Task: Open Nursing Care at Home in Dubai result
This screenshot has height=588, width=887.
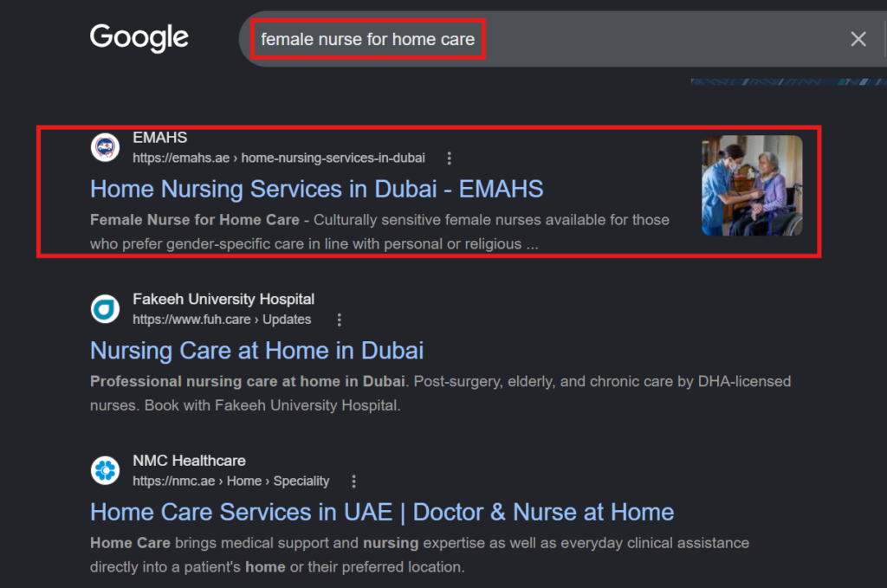Action: click(256, 351)
